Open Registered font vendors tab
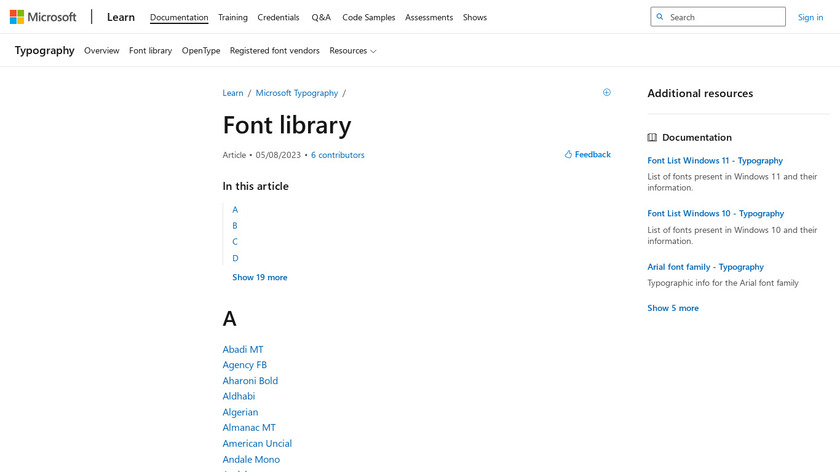 coord(275,50)
